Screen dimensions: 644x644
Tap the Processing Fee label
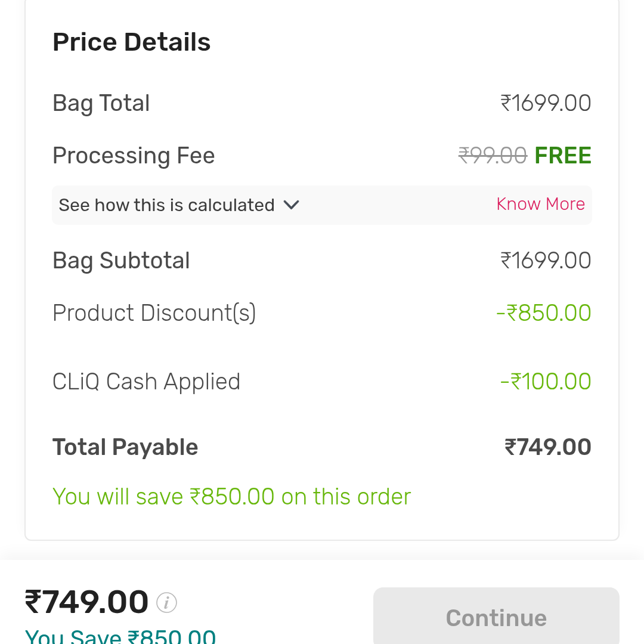134,156
